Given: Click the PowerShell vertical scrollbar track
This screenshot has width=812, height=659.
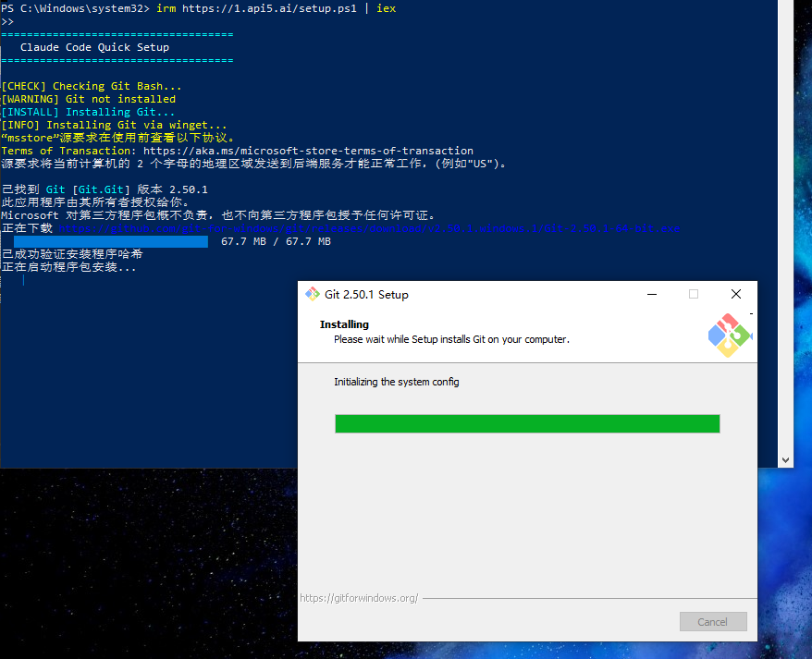Looking at the screenshot, I should coord(785,226).
